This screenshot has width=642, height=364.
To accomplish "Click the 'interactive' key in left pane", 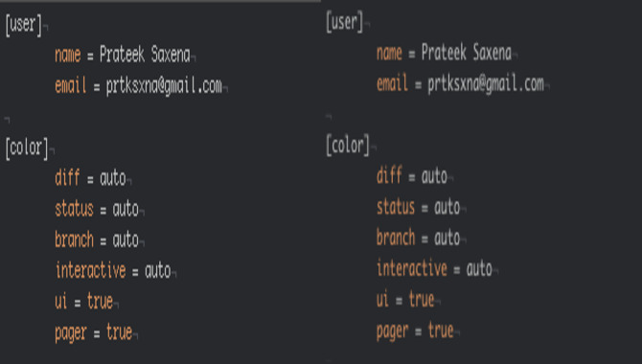I will point(90,270).
